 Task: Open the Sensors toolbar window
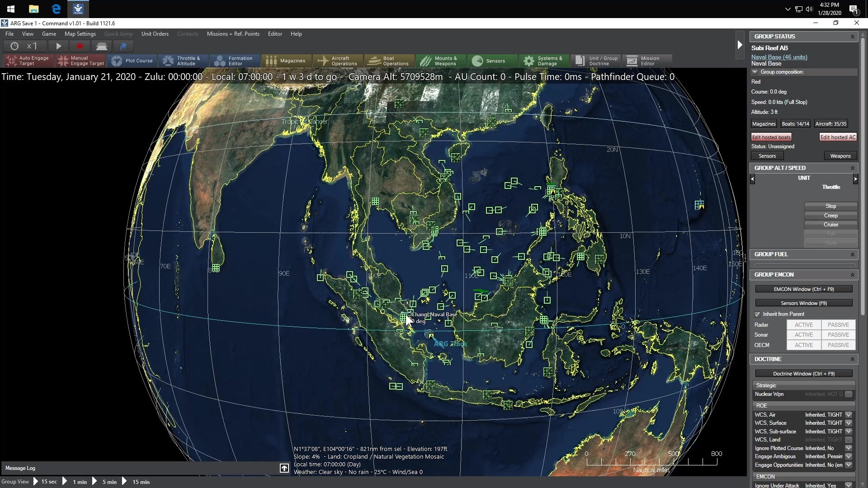tap(492, 61)
